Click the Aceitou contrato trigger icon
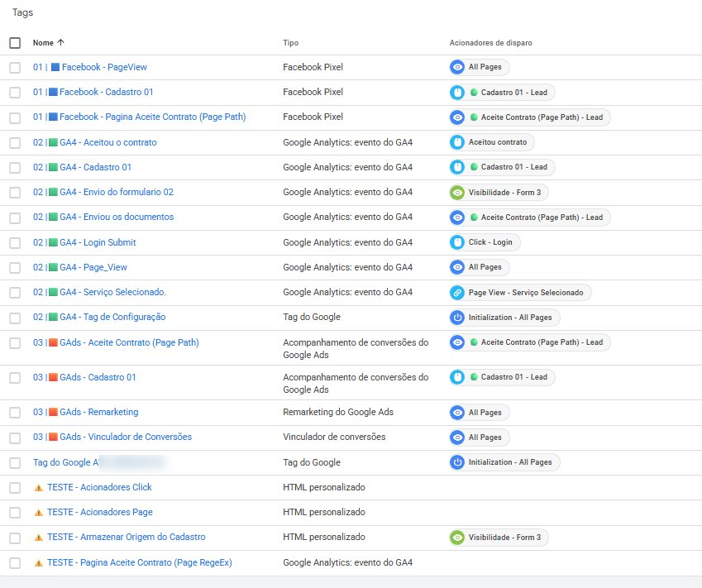This screenshot has width=702, height=588. click(x=457, y=142)
